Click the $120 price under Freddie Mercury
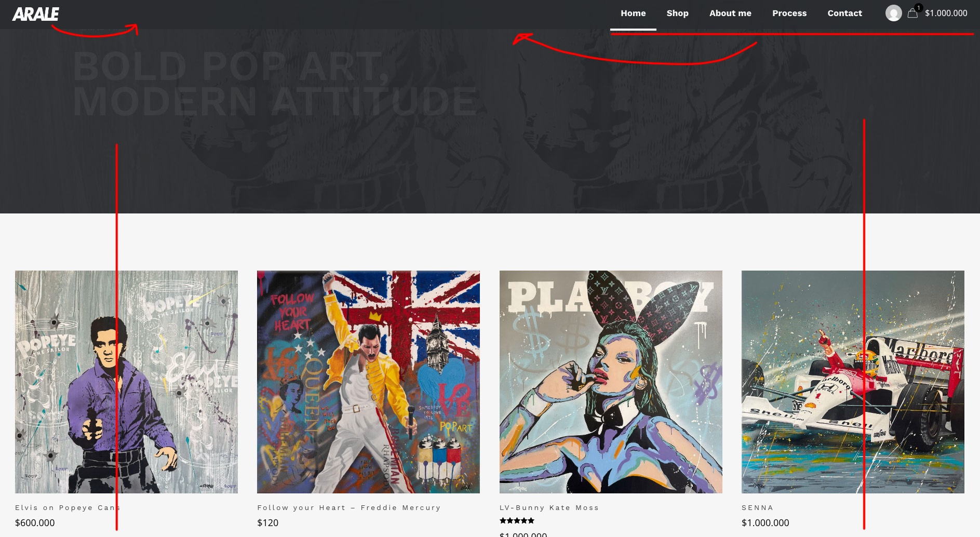The image size is (980, 537). [x=267, y=523]
